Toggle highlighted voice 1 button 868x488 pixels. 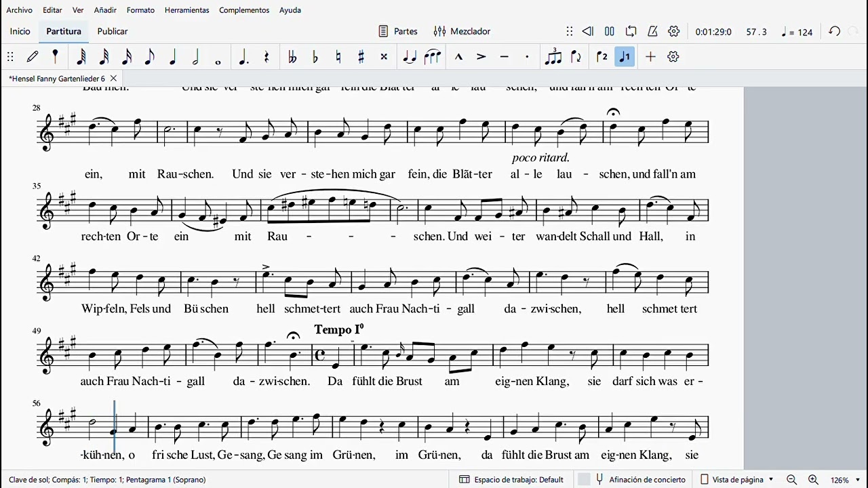pos(625,57)
